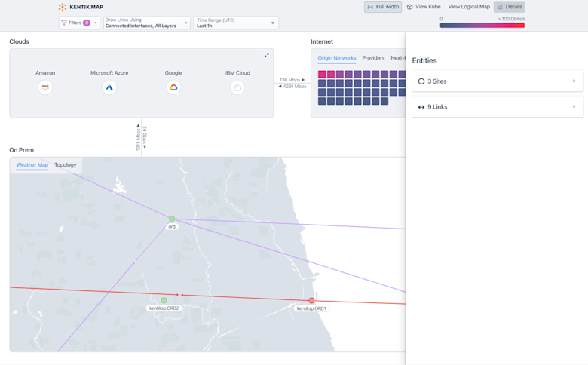Click the 4291 Mbps link label
The image size is (588, 365).
click(292, 87)
